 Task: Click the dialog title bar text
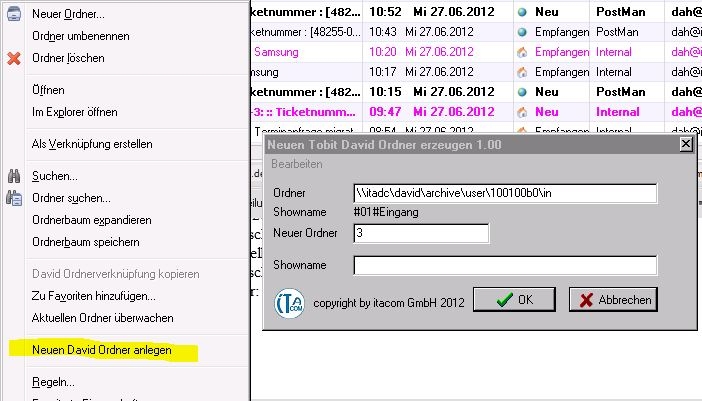click(384, 145)
